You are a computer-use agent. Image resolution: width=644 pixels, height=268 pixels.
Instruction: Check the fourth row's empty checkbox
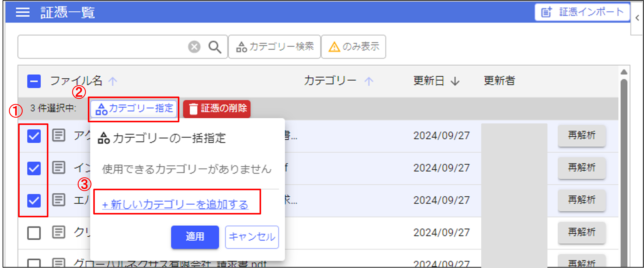tap(34, 233)
